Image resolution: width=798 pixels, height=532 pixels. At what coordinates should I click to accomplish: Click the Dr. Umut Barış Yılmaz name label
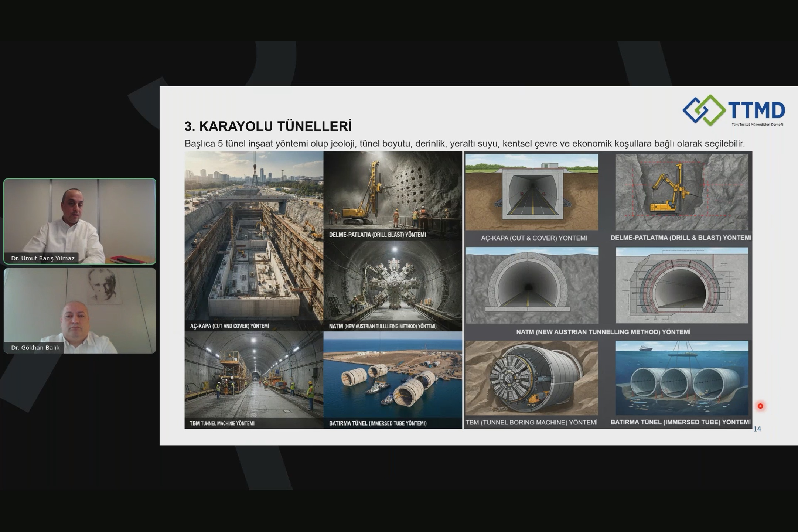pos(42,258)
